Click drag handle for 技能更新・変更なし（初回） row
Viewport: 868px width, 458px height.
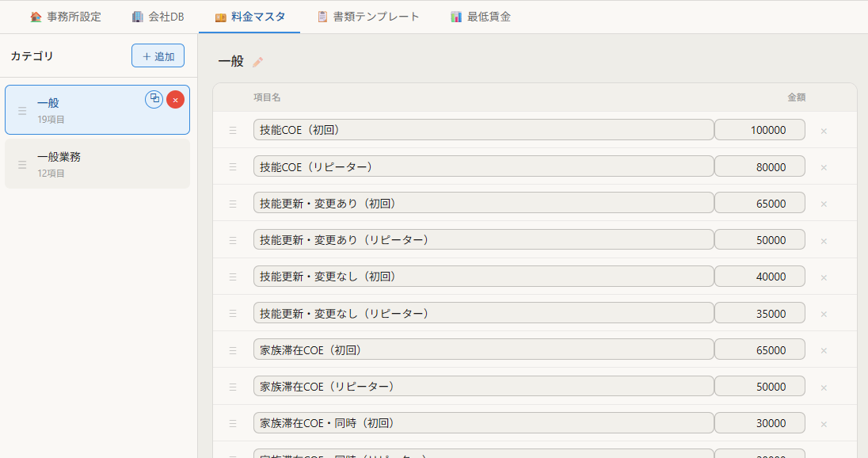(233, 277)
